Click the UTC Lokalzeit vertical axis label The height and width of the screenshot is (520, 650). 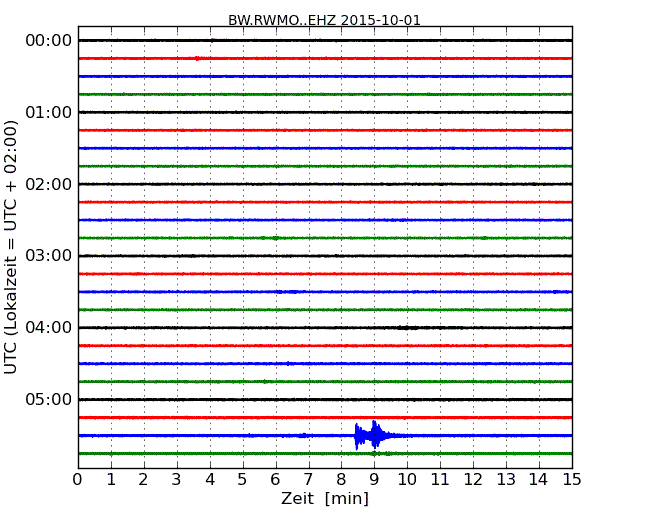tap(11, 247)
